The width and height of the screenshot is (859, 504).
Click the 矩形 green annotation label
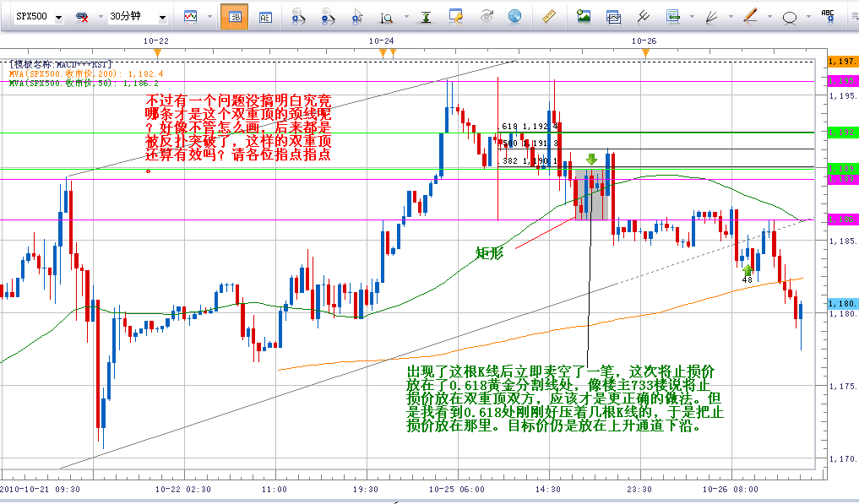[x=489, y=253]
